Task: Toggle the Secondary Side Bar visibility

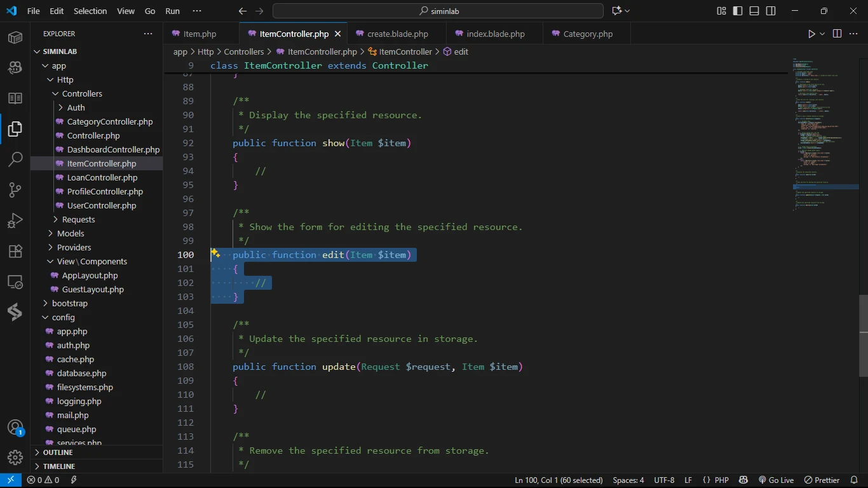Action: coord(771,11)
